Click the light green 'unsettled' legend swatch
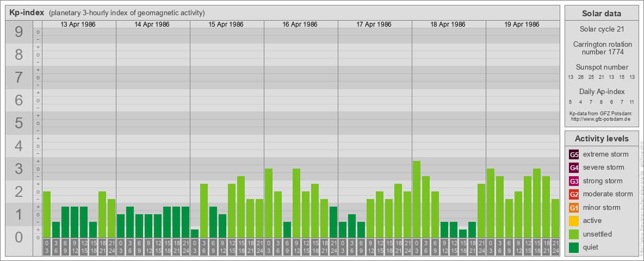The height and width of the screenshot is (261, 644). click(x=574, y=234)
